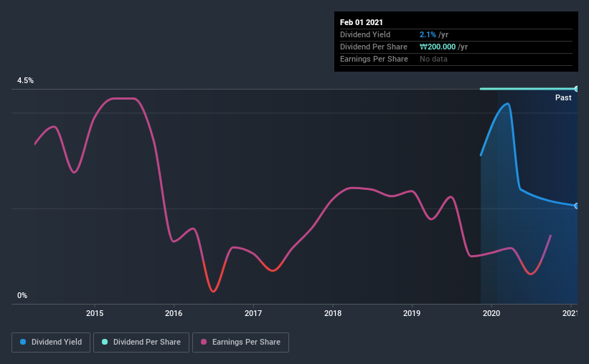Click the 2017 x-axis label
589x364 pixels.
[x=253, y=313]
